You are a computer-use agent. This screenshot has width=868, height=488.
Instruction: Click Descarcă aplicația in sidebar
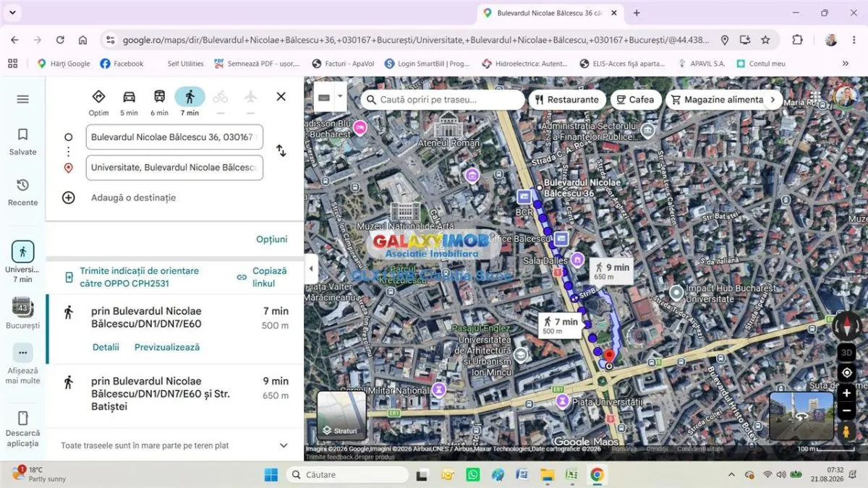coord(22,428)
